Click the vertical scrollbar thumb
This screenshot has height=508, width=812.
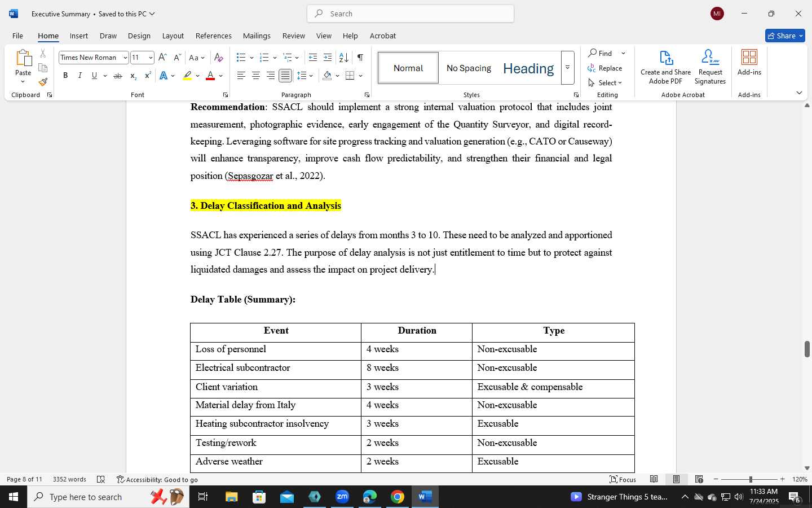[x=807, y=349]
